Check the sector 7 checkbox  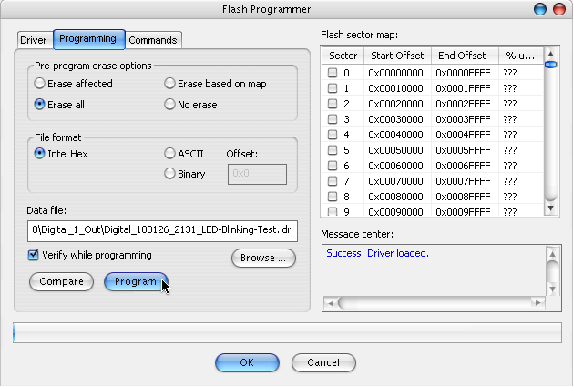pyautogui.click(x=332, y=181)
